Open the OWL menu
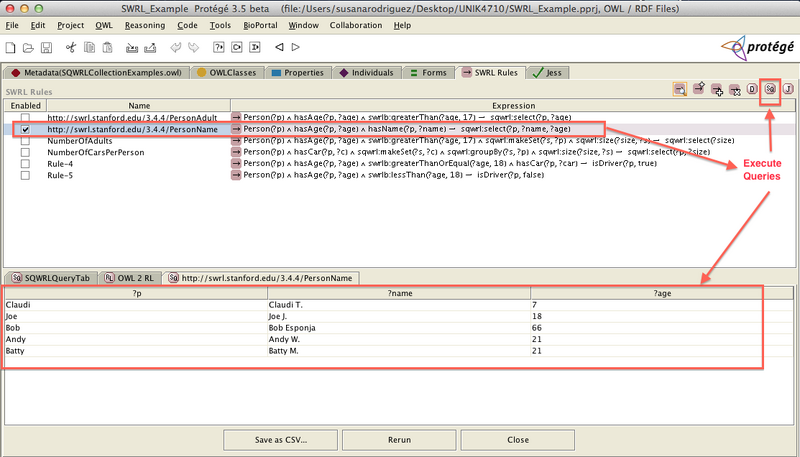Image resolution: width=800 pixels, height=457 pixels. (x=104, y=25)
